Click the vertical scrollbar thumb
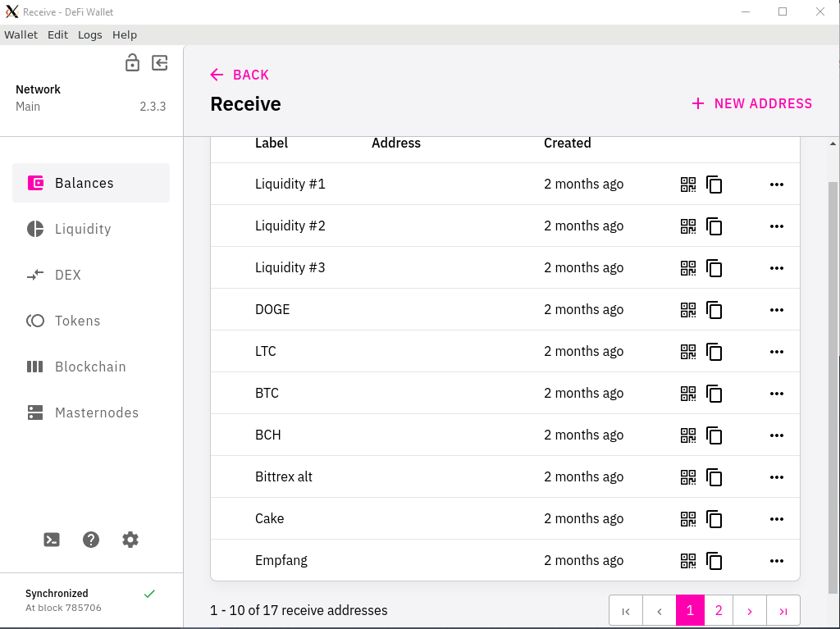840x629 pixels. pyautogui.click(x=833, y=387)
